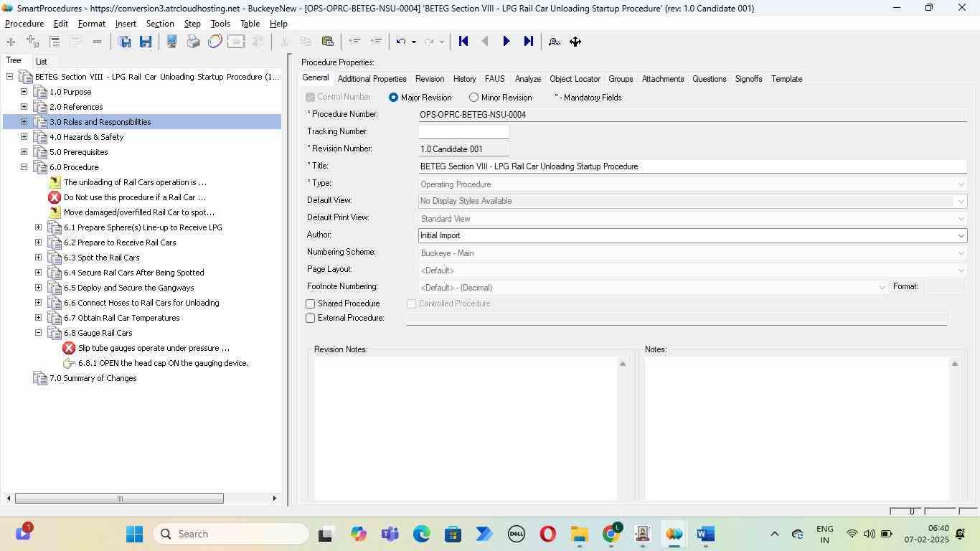Open the Section menu
The image size is (980, 551).
(160, 24)
